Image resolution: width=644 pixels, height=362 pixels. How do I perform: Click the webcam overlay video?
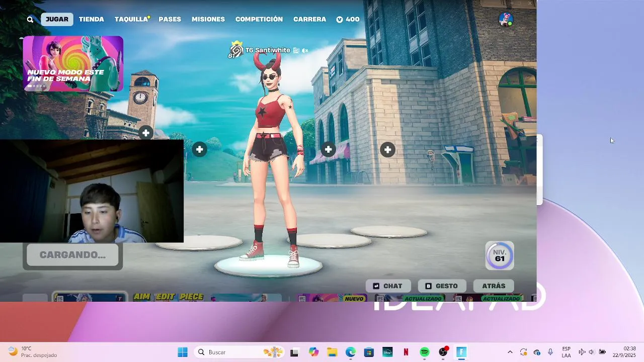(92, 191)
